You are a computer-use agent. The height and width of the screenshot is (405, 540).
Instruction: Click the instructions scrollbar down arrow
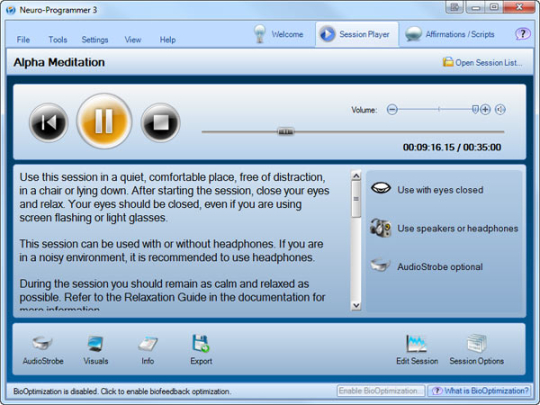click(356, 305)
